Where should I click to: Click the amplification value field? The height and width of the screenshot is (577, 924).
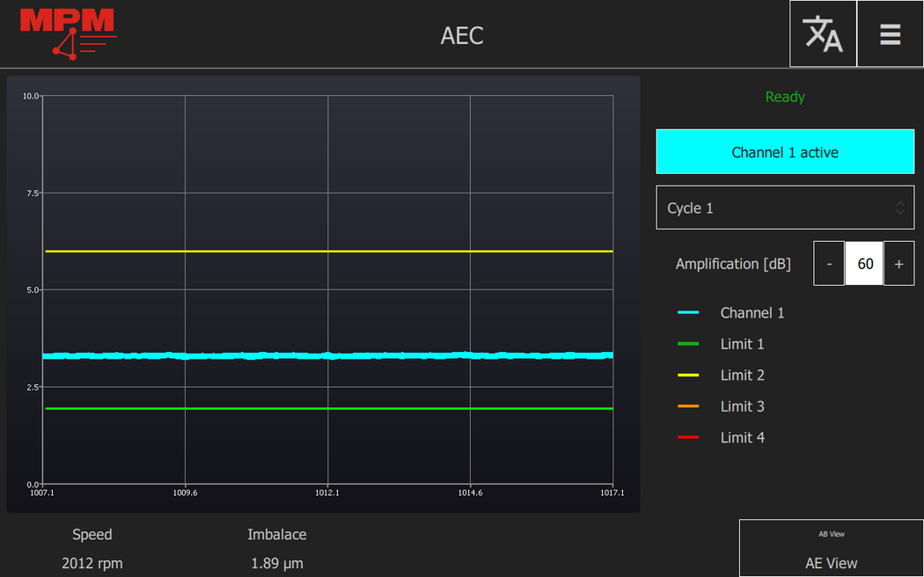click(x=864, y=264)
